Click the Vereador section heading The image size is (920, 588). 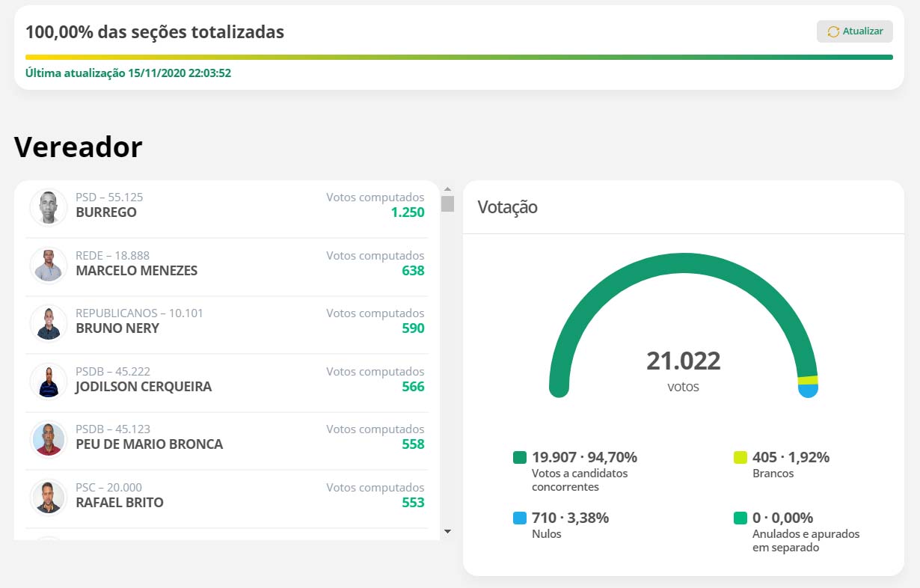(x=78, y=147)
